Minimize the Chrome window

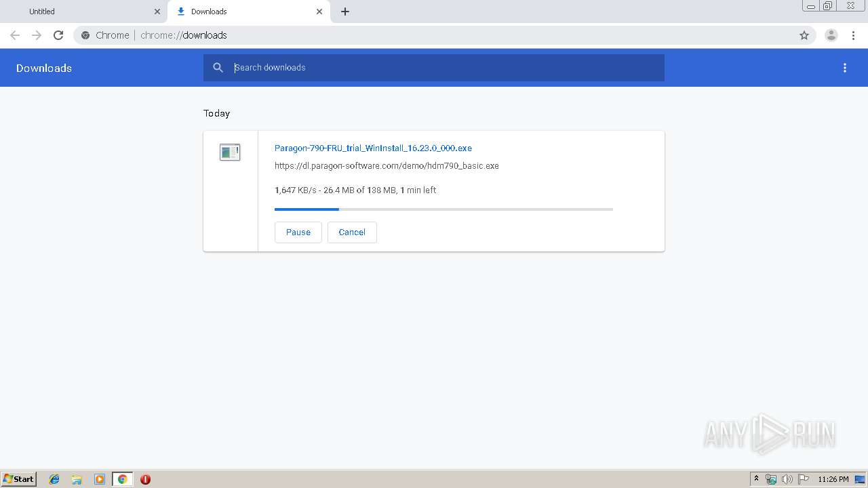(x=811, y=6)
